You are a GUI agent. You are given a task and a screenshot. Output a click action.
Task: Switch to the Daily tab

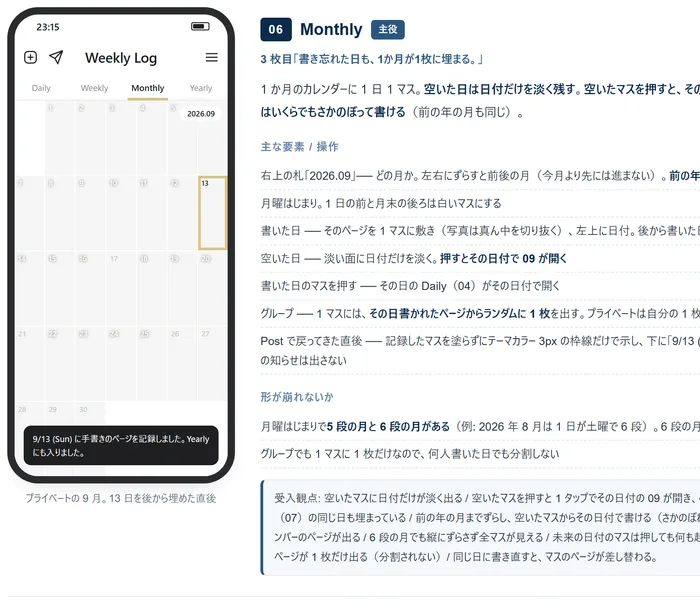pos(41,88)
